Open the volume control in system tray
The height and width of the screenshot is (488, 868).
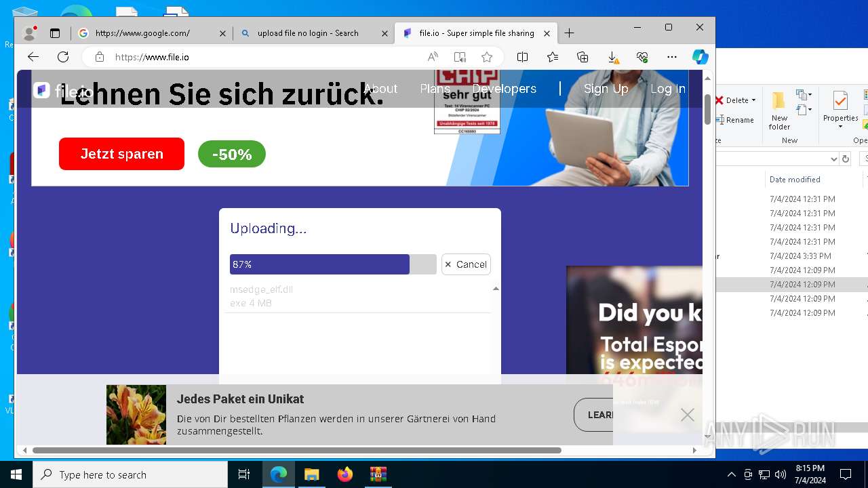(x=781, y=474)
